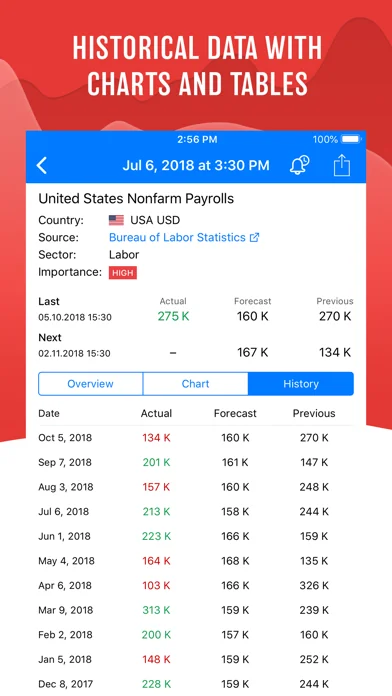Viewport: 392px width, 696px height.
Task: Open Bureau of Labor Statistics link
Action: pos(177,237)
